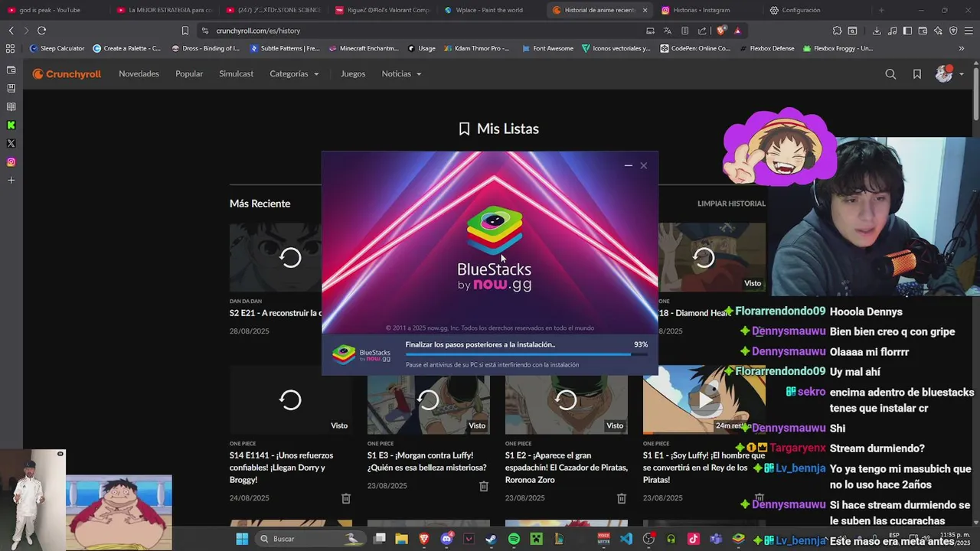Viewport: 980px width, 551px height.
Task: Close the Historial de anime tab
Action: point(645,10)
